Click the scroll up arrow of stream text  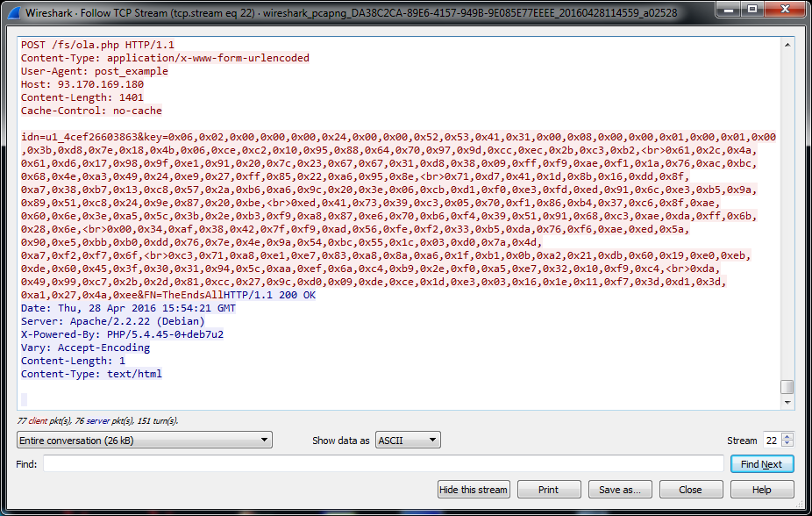787,44
